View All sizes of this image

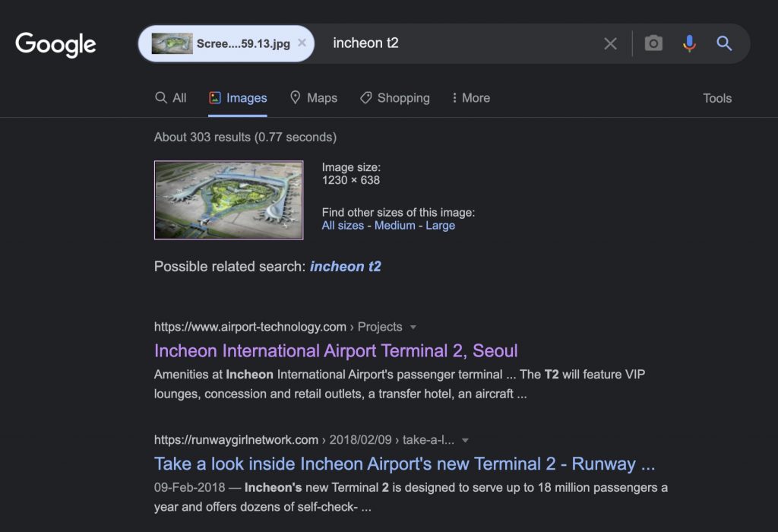pyautogui.click(x=343, y=225)
